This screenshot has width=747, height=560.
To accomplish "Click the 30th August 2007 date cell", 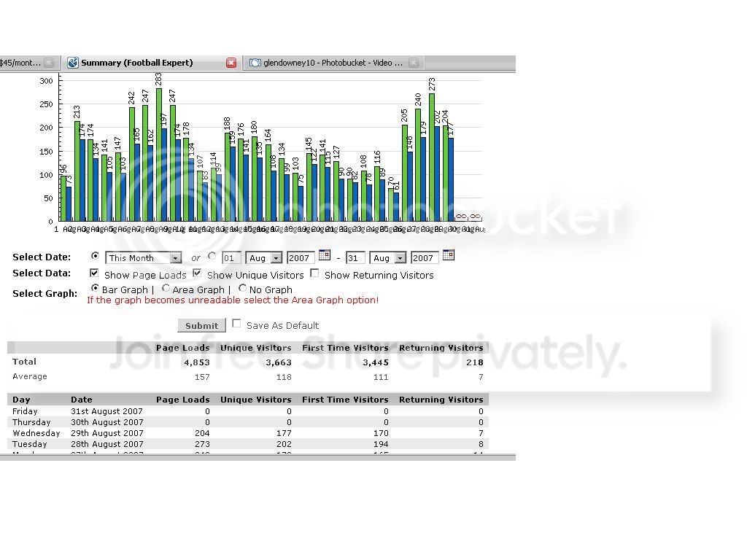I will click(107, 422).
